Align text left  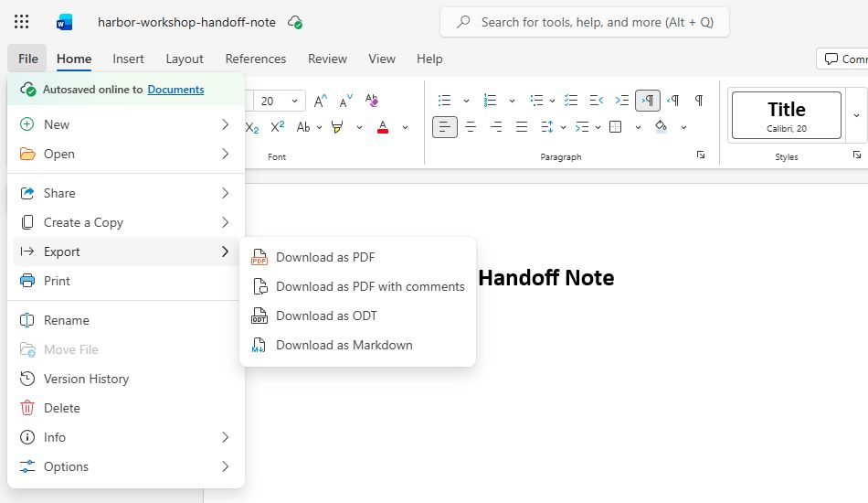[x=445, y=127]
